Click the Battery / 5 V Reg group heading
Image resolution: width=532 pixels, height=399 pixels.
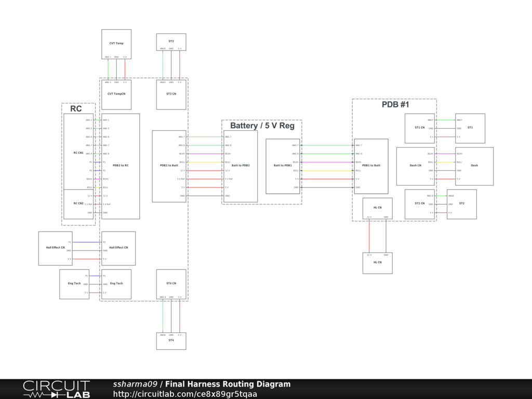pyautogui.click(x=262, y=126)
